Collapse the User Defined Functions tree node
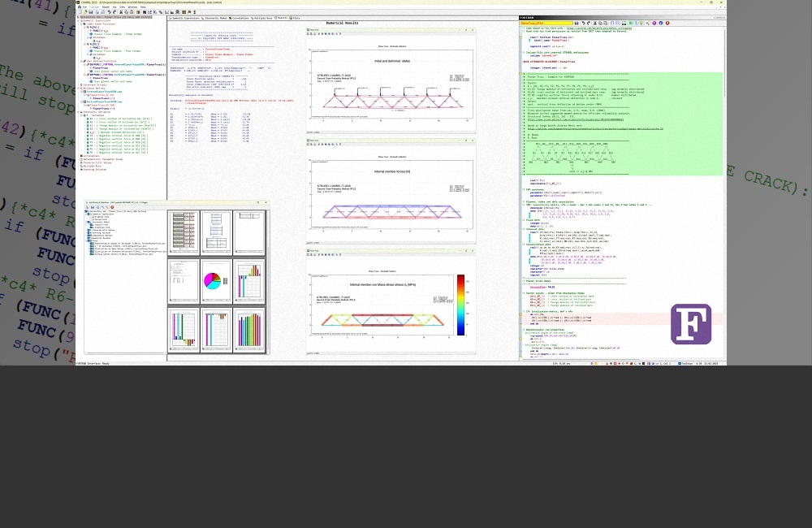Viewport: 812px width, 528px height. (81, 61)
